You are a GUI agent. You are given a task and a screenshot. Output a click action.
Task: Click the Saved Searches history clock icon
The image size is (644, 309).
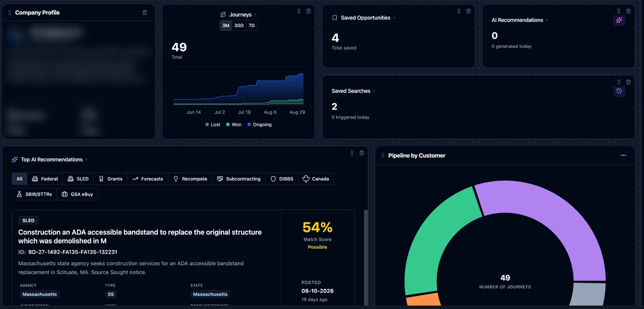point(619,91)
